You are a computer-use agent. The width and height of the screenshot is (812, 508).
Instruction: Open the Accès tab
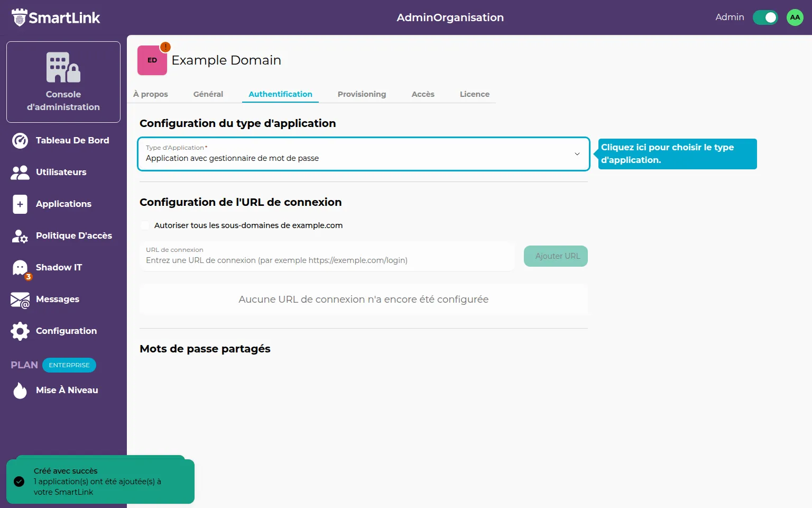[423, 94]
